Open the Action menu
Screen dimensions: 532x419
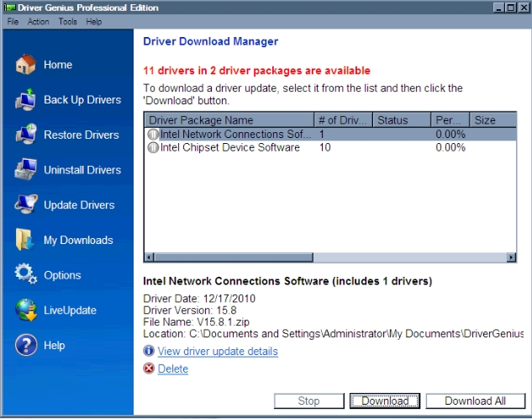39,21
